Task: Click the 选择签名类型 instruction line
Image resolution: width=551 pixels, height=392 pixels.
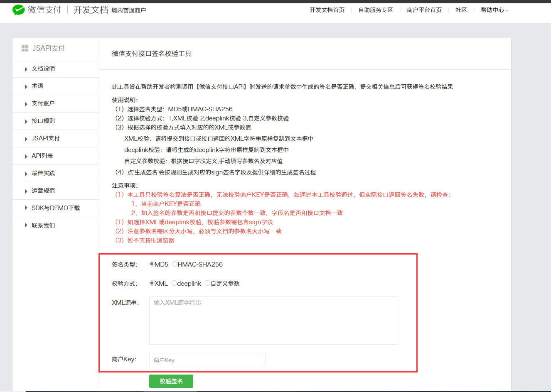Action: pyautogui.click(x=174, y=109)
